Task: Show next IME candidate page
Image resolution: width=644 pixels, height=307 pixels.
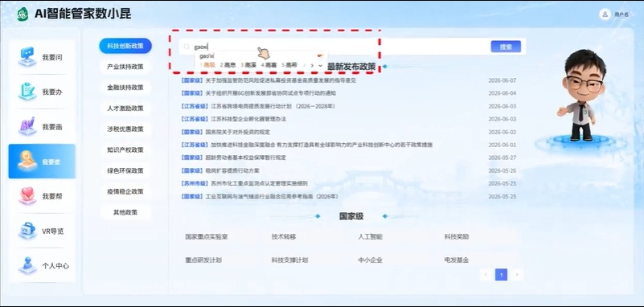Action: click(312, 65)
